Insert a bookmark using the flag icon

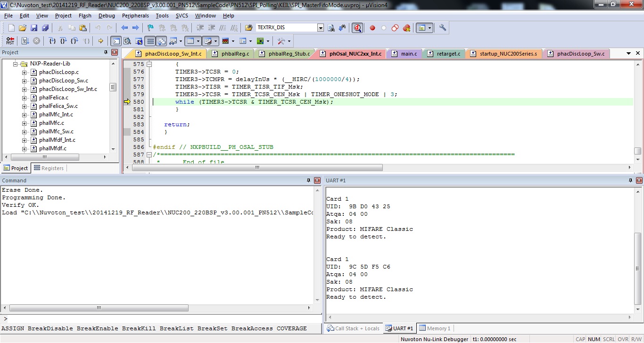pos(150,28)
